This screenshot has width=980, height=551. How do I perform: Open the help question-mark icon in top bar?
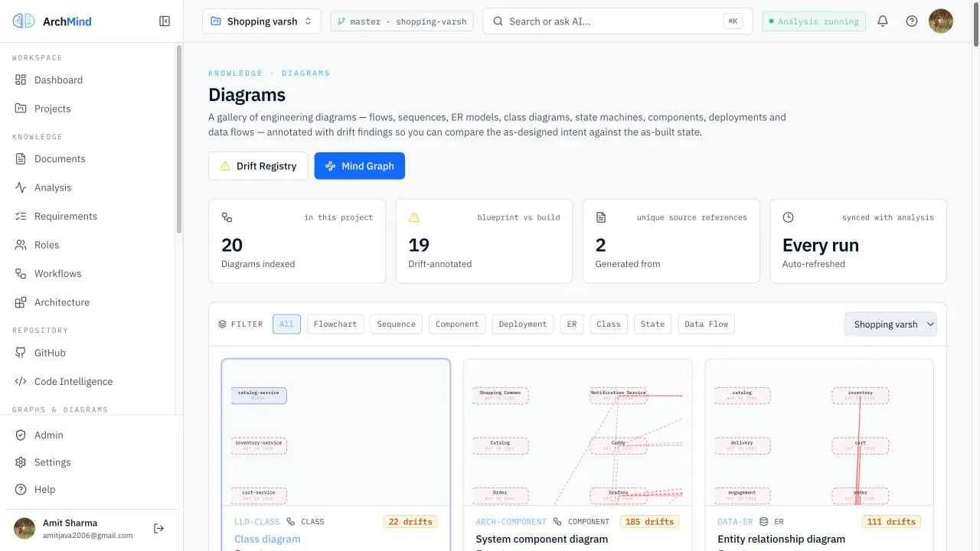[912, 21]
